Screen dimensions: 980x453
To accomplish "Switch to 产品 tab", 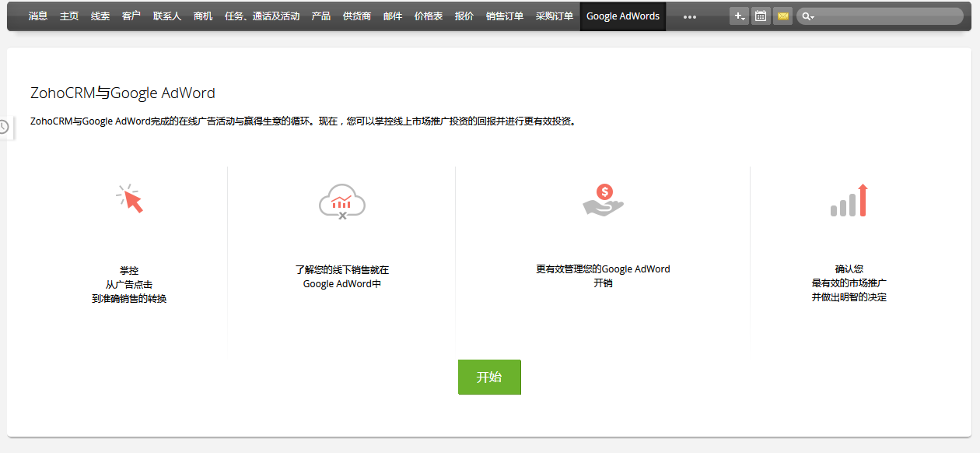I will pos(321,16).
